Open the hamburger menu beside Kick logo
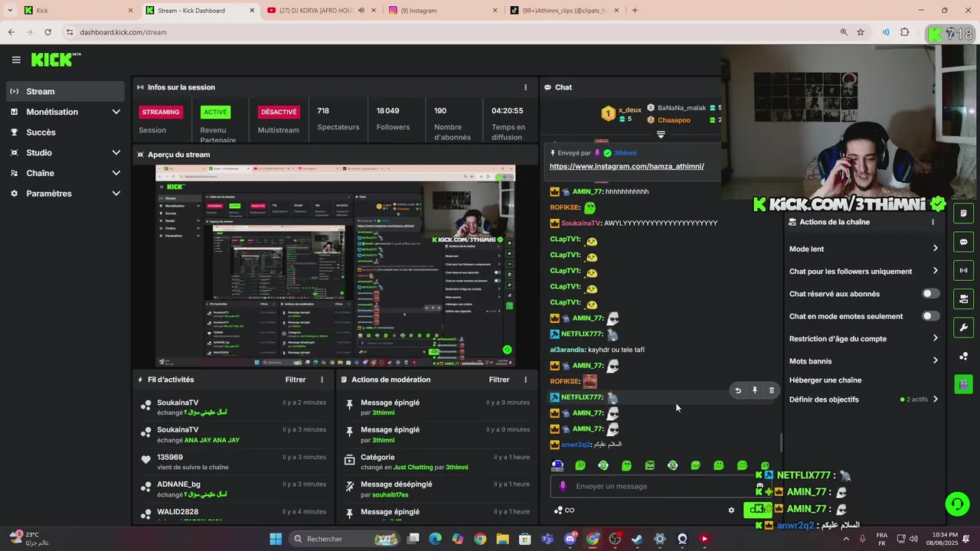980x551 pixels. coord(16,60)
